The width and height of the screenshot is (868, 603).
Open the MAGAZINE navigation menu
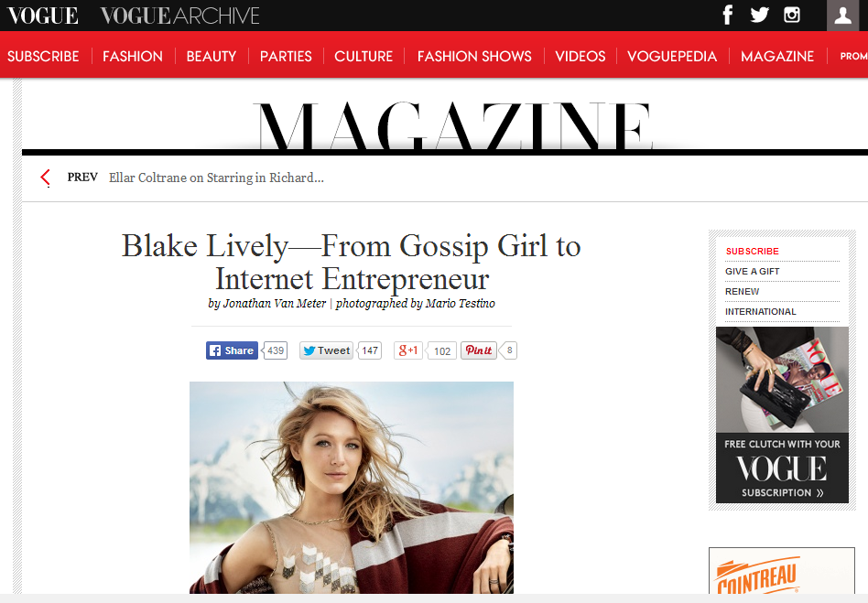[x=777, y=57]
